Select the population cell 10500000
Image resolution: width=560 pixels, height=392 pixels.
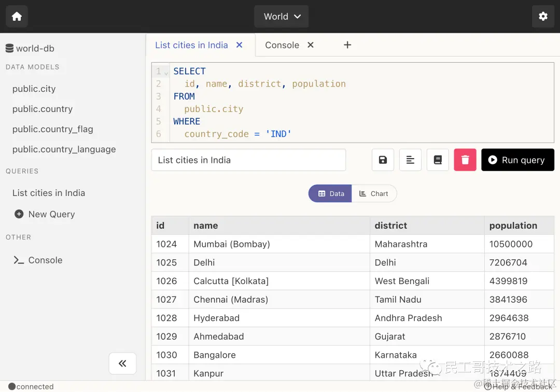(519, 244)
